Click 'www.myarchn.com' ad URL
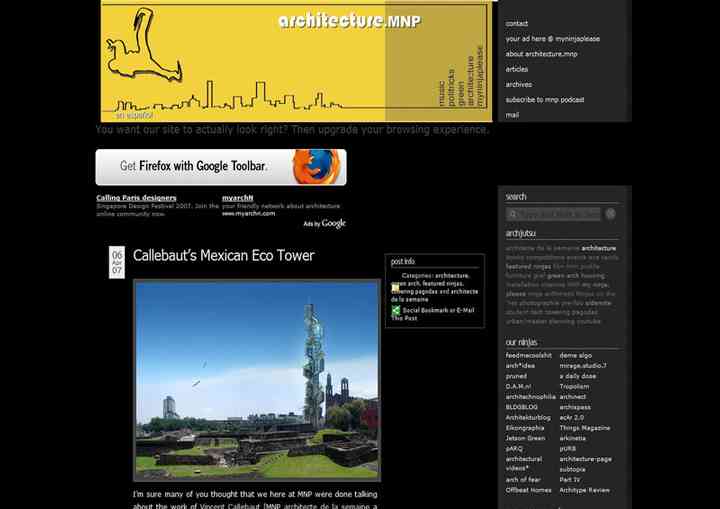 (248, 214)
